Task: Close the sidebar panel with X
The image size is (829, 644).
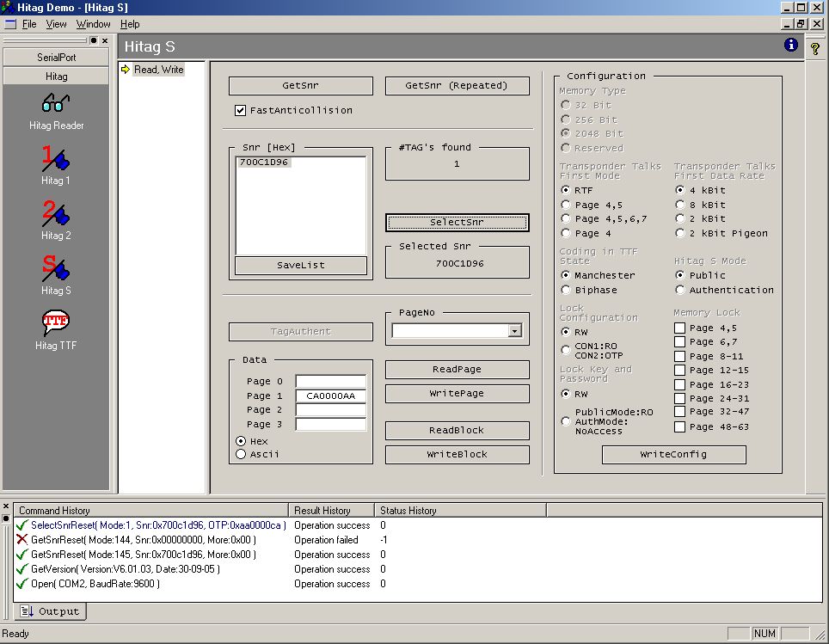Action: tap(105, 40)
